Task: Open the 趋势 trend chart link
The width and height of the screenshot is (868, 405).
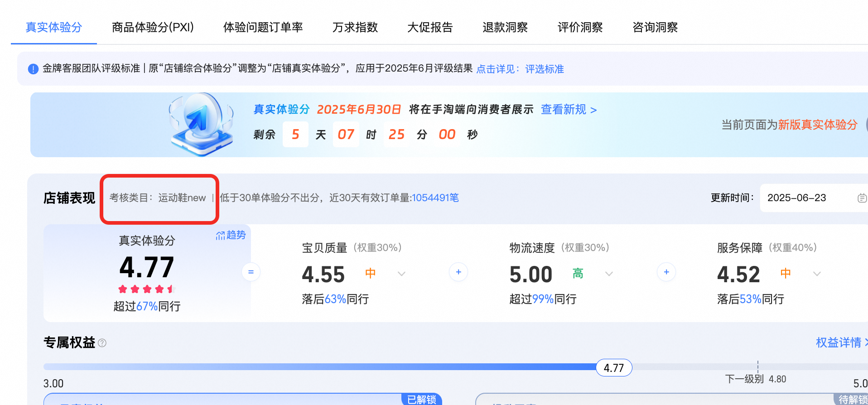Action: (231, 235)
